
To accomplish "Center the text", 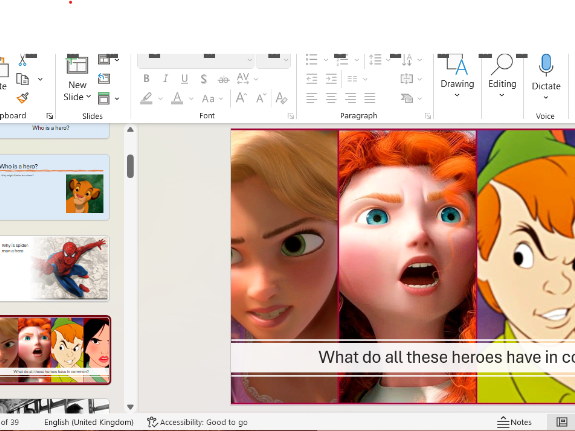I will click(x=331, y=98).
